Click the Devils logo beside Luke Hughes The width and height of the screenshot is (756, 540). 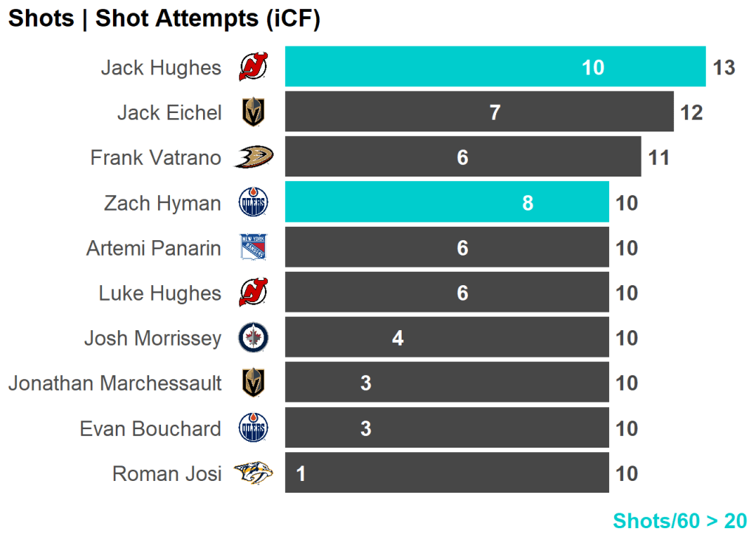(x=253, y=293)
